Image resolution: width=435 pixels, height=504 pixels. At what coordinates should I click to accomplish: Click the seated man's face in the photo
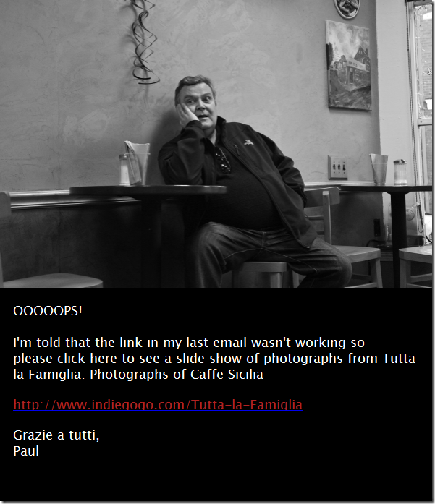tap(199, 104)
